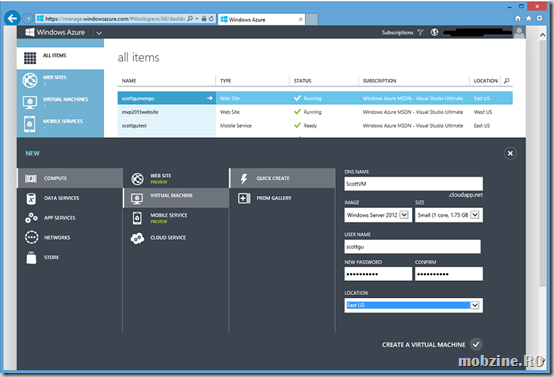Screen dimensions: 554x377
Task: Select Quick Create lightning option
Action: [x=282, y=178]
